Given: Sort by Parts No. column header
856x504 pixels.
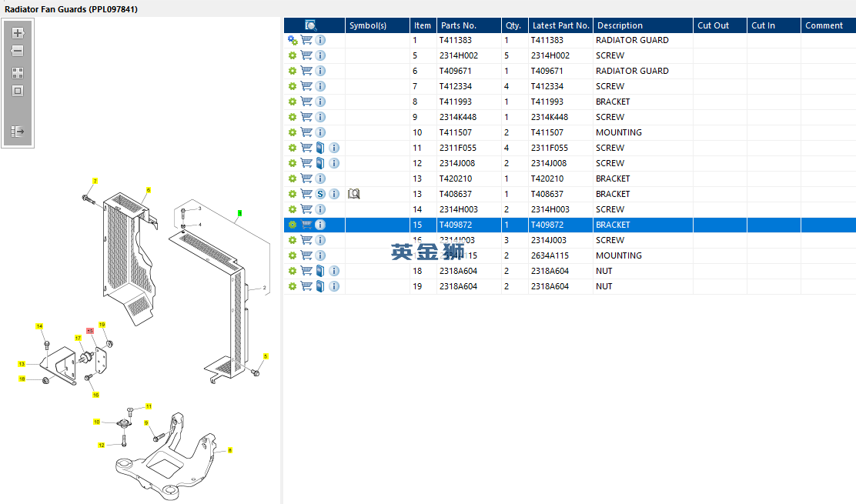Looking at the screenshot, I should (469, 25).
